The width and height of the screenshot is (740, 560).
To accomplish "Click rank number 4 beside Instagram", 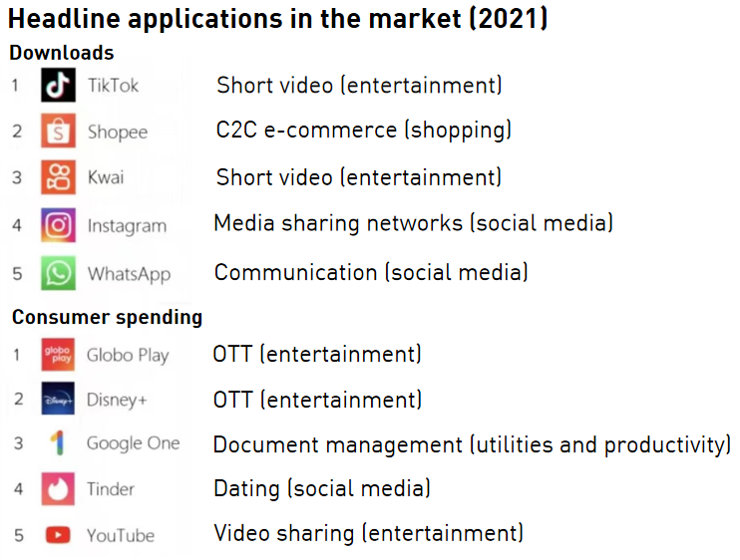I will pyautogui.click(x=17, y=225).
